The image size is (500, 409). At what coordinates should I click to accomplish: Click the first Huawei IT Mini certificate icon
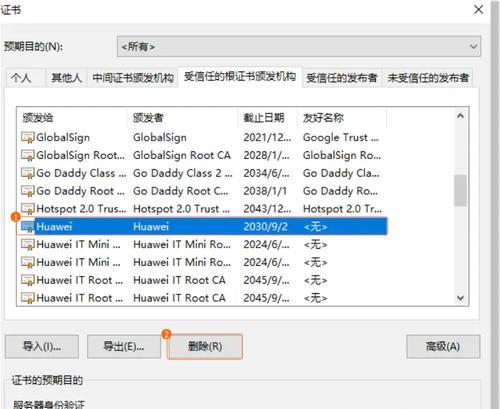click(x=28, y=244)
